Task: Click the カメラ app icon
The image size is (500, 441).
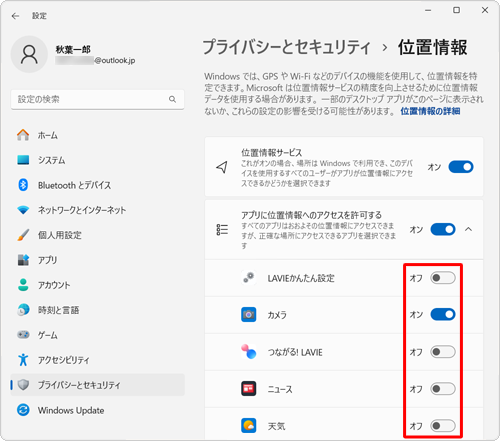Action: (249, 315)
